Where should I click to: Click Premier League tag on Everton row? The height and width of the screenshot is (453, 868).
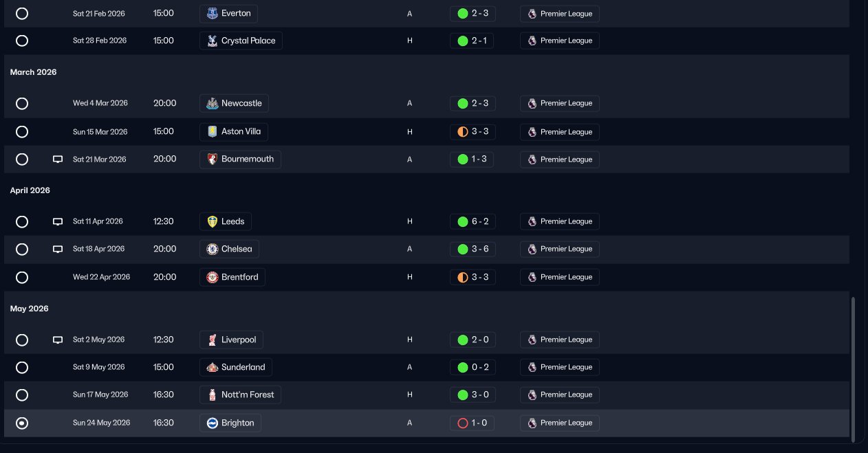560,13
